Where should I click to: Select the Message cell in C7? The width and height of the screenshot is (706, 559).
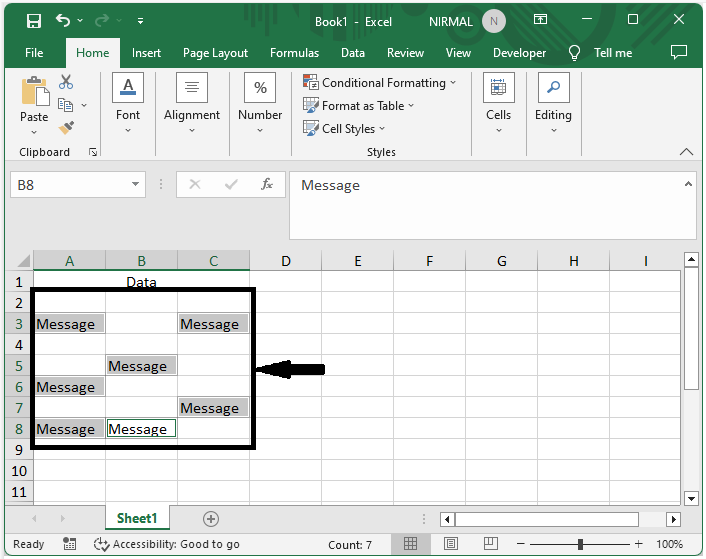click(213, 408)
